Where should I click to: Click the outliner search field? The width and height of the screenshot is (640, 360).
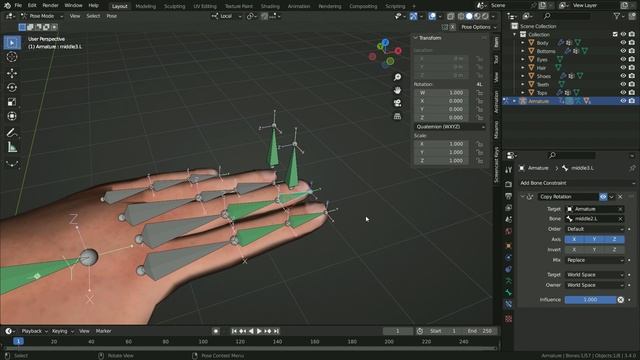567,16
